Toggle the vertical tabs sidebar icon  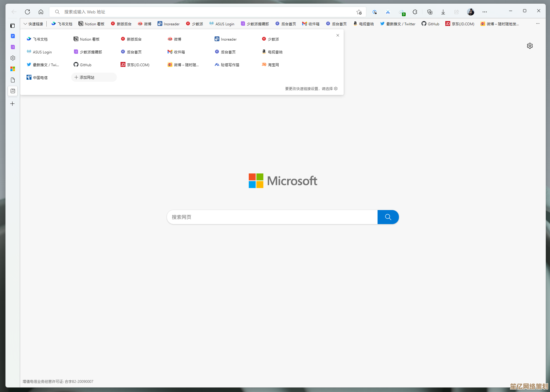[13, 26]
